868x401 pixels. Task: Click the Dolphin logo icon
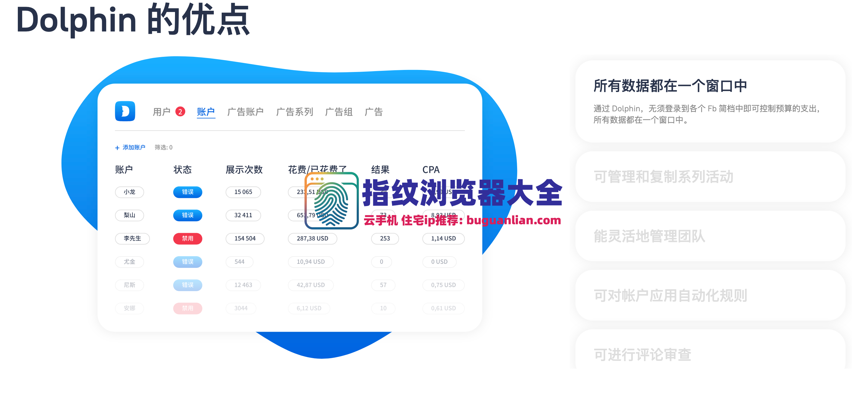(x=125, y=111)
